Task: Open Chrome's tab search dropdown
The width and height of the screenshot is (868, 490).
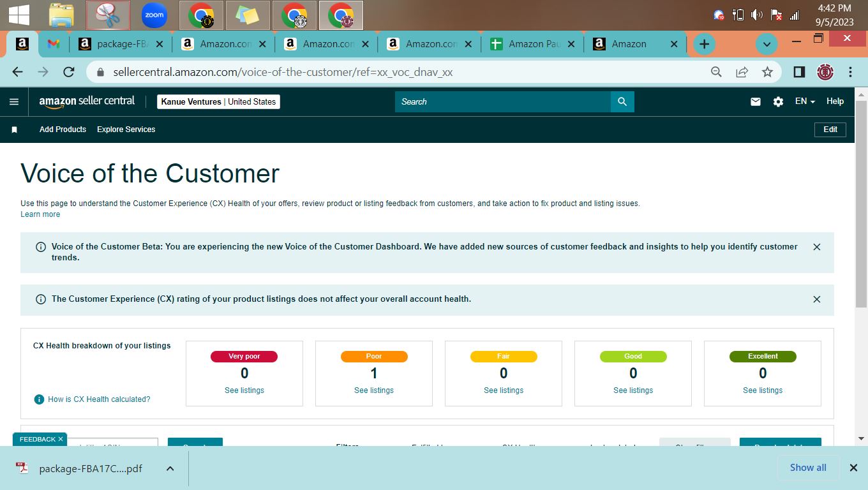Action: [x=767, y=44]
